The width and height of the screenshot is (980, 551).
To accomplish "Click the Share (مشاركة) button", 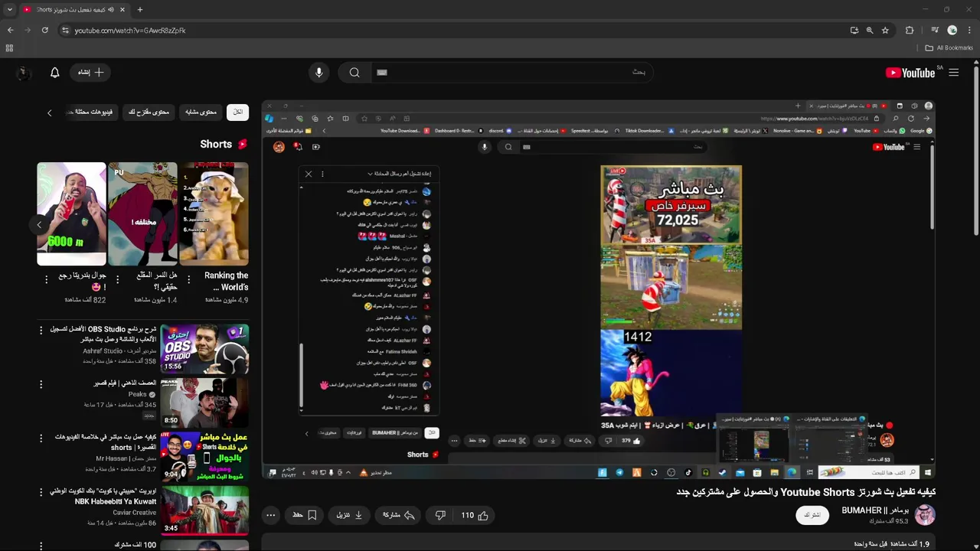I will [398, 516].
